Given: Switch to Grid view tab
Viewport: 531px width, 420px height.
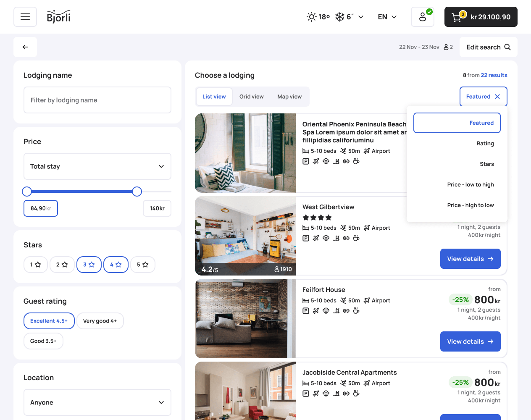Looking at the screenshot, I should [x=251, y=97].
